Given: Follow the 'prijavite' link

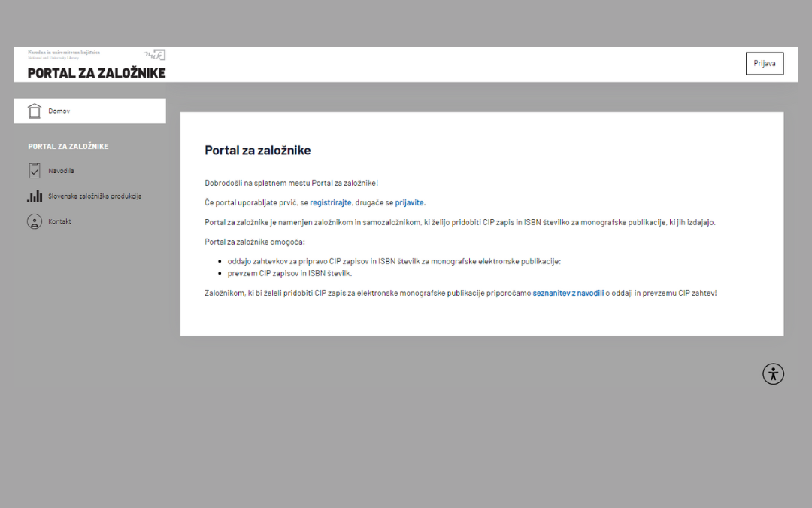Looking at the screenshot, I should click(410, 202).
